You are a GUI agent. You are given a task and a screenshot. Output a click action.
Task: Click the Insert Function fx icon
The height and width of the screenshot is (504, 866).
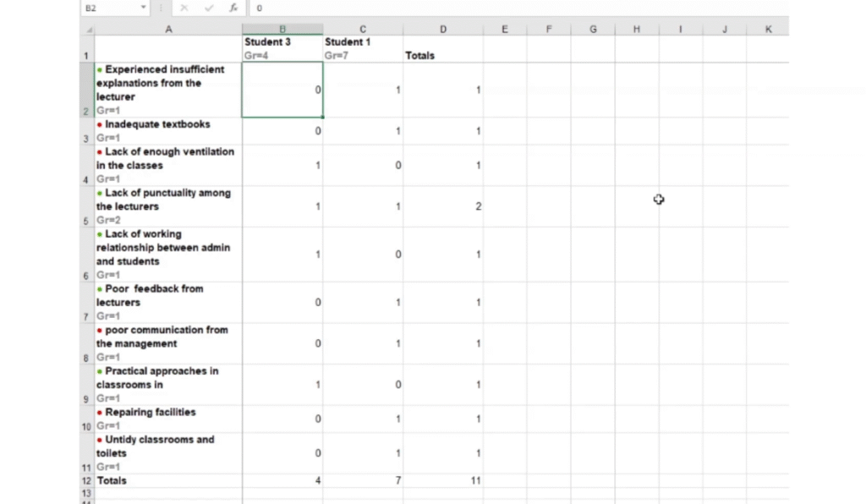click(233, 8)
